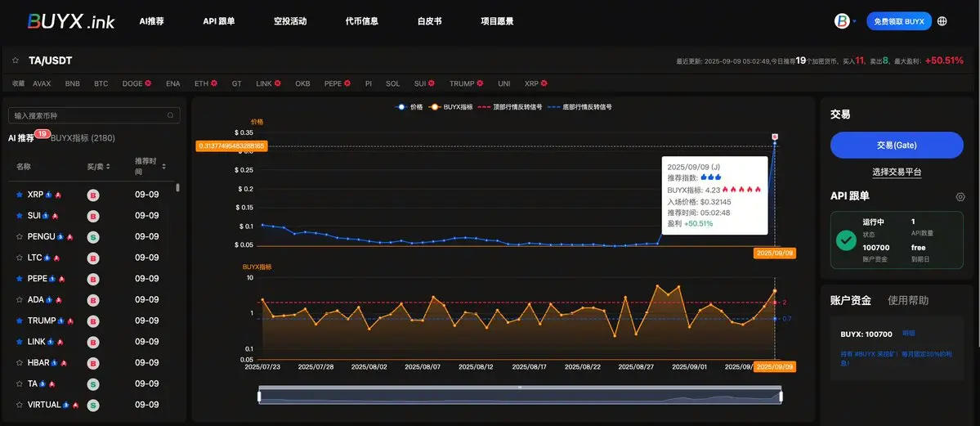Screen dimensions: 980x426
Task: Unstar SUI in the recommendation list
Action: point(19,216)
